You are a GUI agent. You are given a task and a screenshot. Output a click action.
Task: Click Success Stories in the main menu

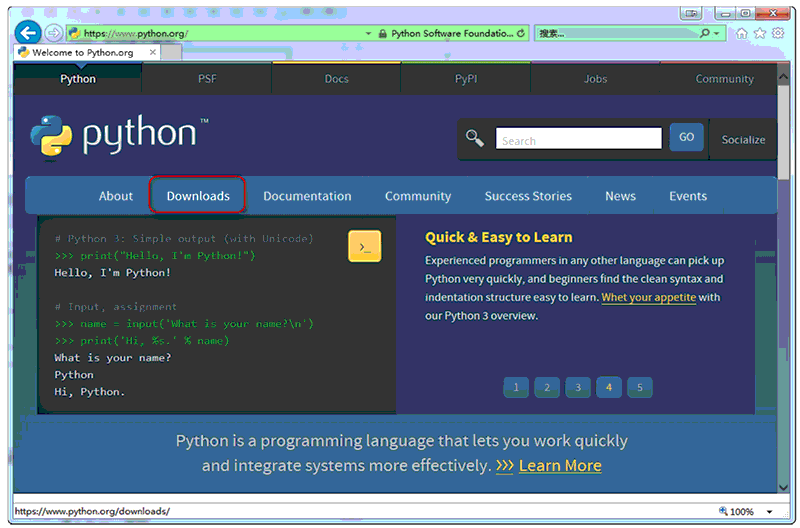tap(528, 196)
